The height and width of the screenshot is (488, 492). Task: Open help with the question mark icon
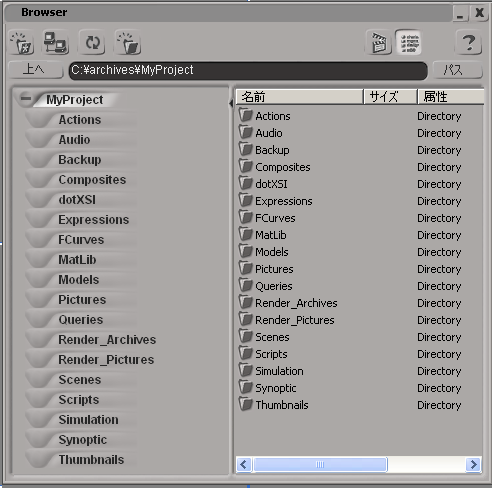(x=469, y=43)
